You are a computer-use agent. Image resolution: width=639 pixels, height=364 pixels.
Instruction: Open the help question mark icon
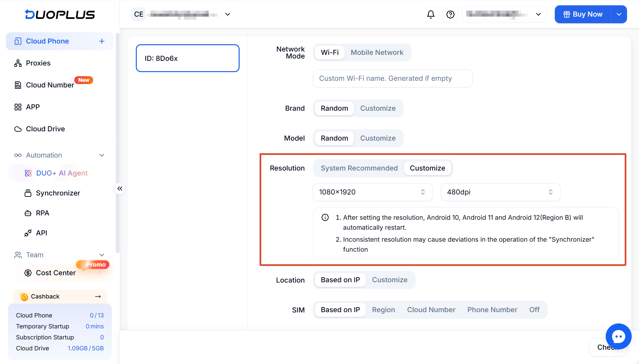450,14
